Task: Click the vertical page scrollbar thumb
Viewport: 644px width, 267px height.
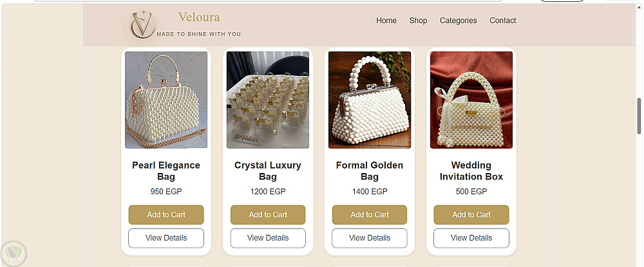Action: [x=639, y=116]
